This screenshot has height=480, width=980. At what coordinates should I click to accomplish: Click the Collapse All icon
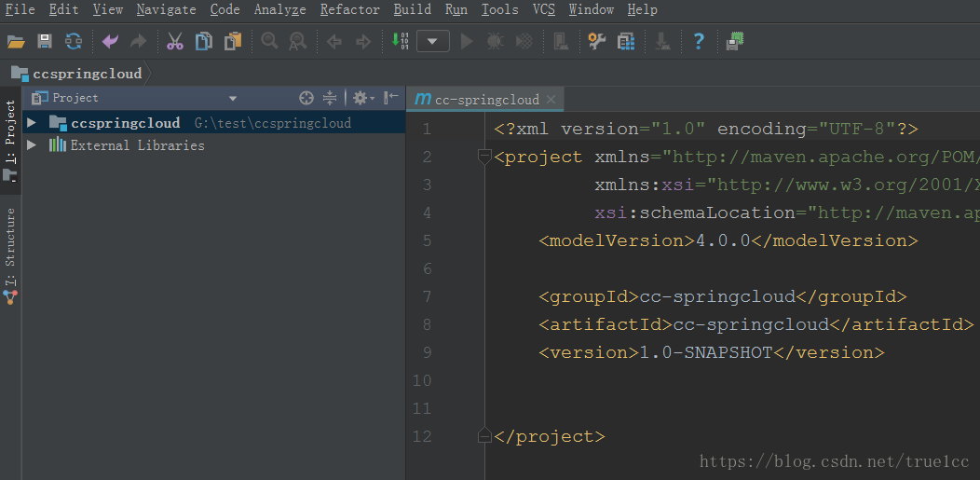[x=330, y=98]
